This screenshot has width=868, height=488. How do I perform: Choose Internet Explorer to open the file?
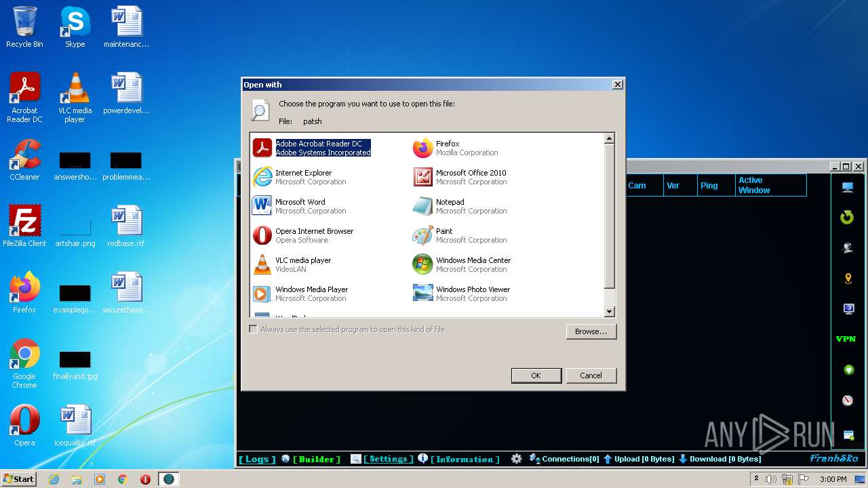pyautogui.click(x=299, y=177)
